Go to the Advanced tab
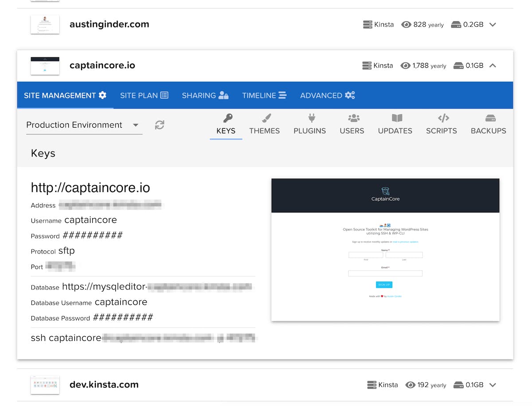Image resolution: width=532 pixels, height=406 pixels. point(327,95)
